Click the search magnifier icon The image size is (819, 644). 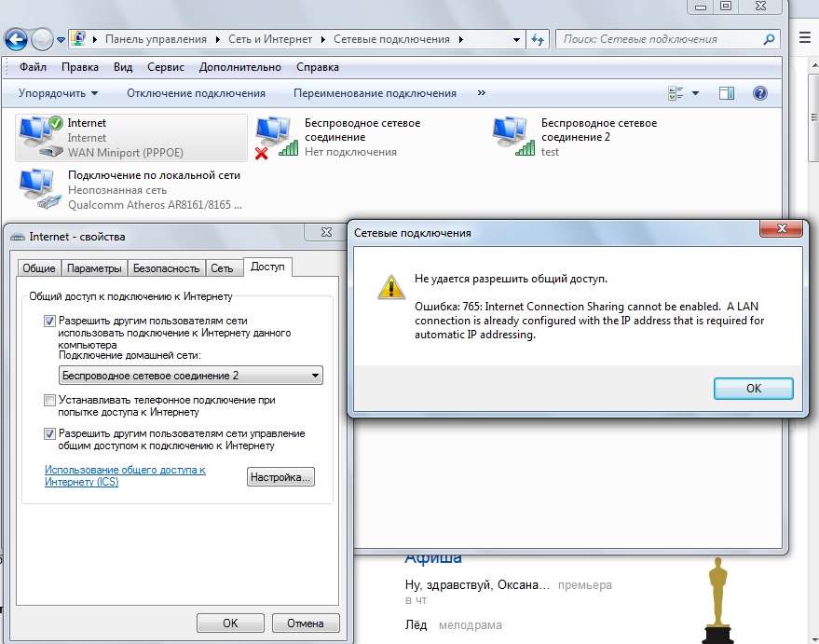[x=769, y=39]
